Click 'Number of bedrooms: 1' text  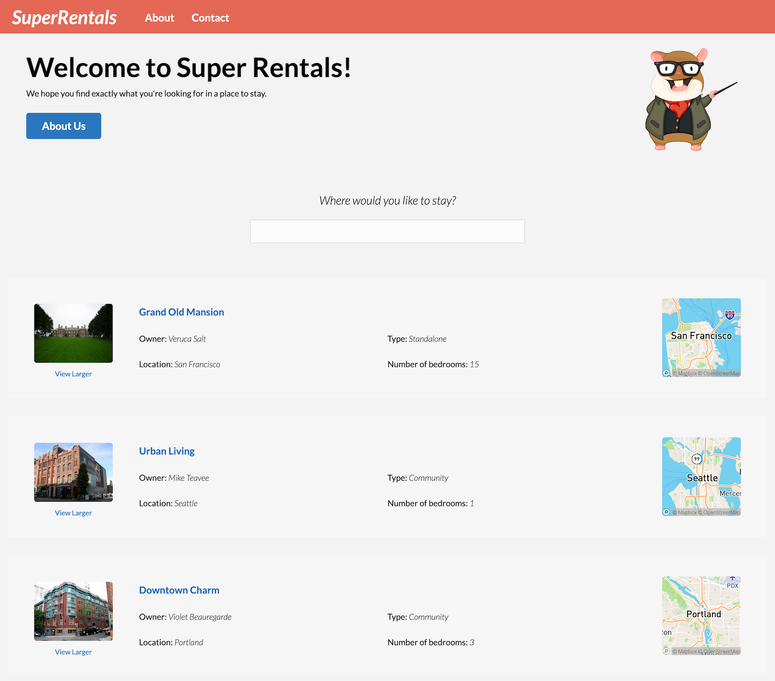[431, 504]
